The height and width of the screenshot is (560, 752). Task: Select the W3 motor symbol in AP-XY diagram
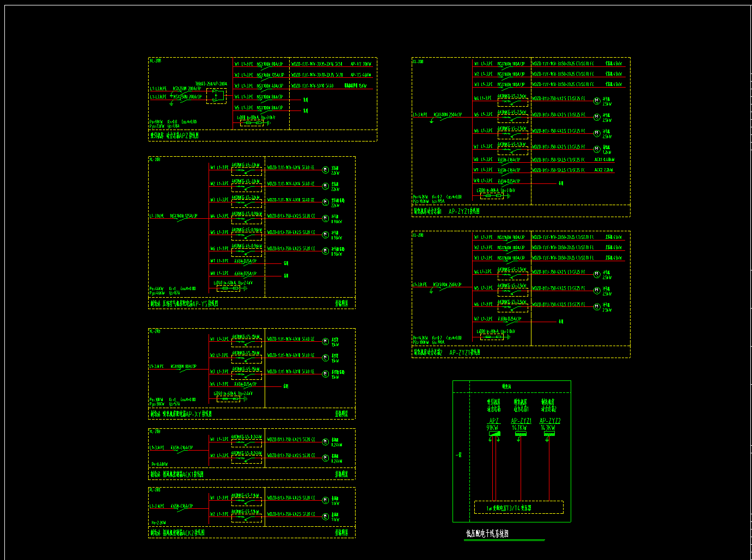coord(326,374)
